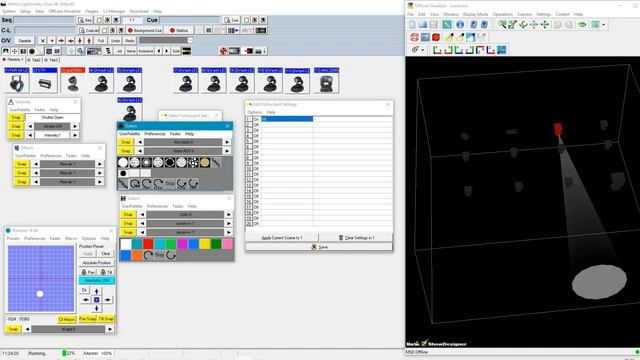Click Clear Settings in 1 button

tap(356, 238)
